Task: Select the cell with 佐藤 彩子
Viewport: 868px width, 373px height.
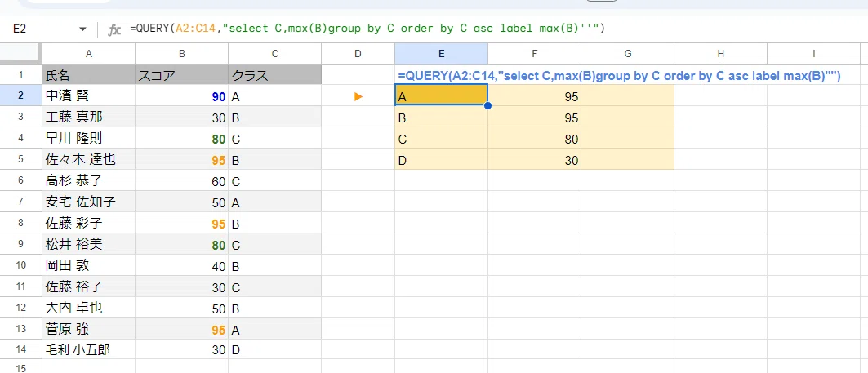Action: coord(88,223)
